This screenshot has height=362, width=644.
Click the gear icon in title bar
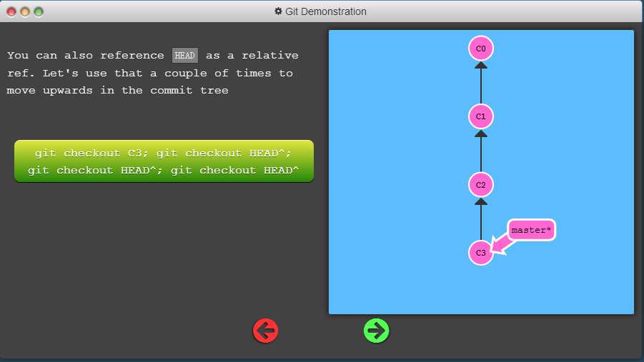click(x=278, y=11)
